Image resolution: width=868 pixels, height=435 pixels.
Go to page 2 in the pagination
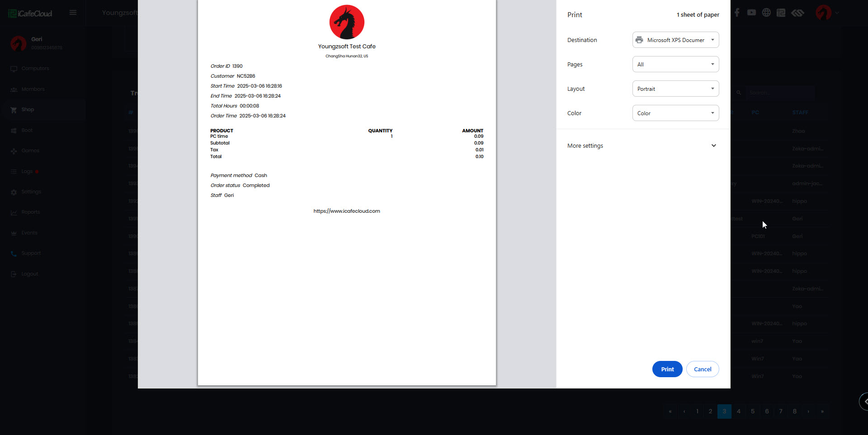coord(710,412)
